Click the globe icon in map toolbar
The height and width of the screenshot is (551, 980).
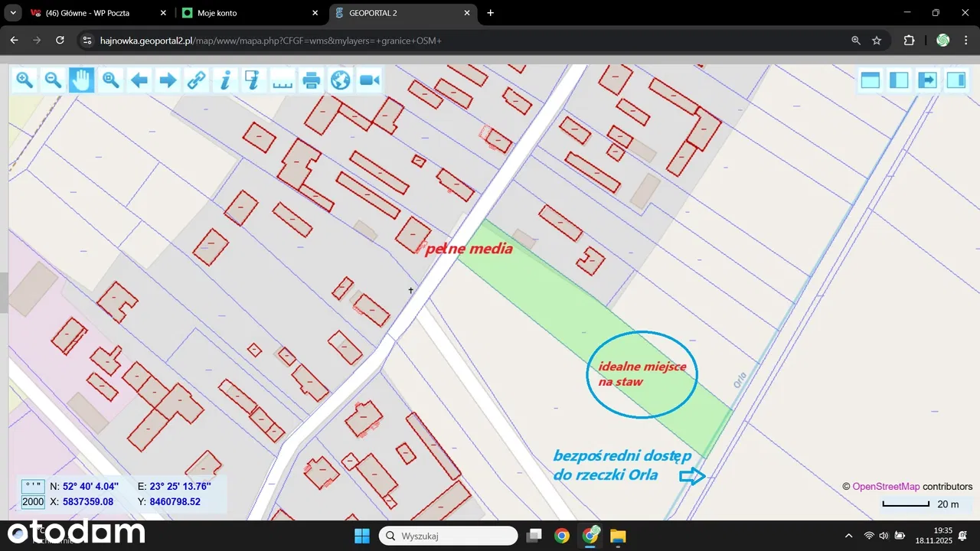(x=340, y=80)
